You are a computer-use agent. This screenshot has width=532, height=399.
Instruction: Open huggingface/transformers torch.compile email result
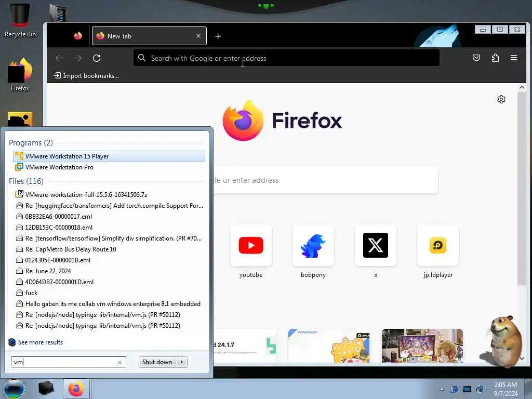pyautogui.click(x=109, y=206)
